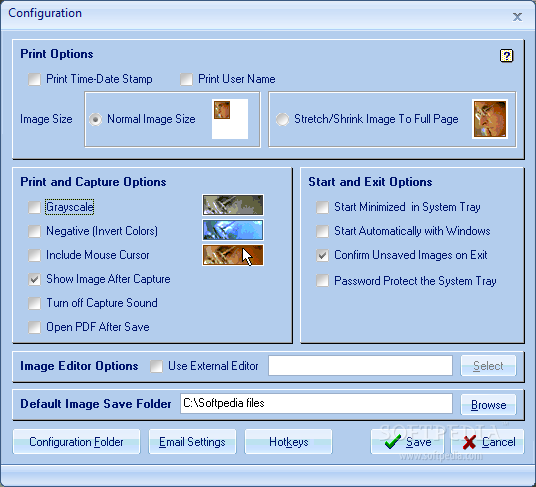Select Normal Image Size radio button
The height and width of the screenshot is (487, 536).
pos(95,119)
